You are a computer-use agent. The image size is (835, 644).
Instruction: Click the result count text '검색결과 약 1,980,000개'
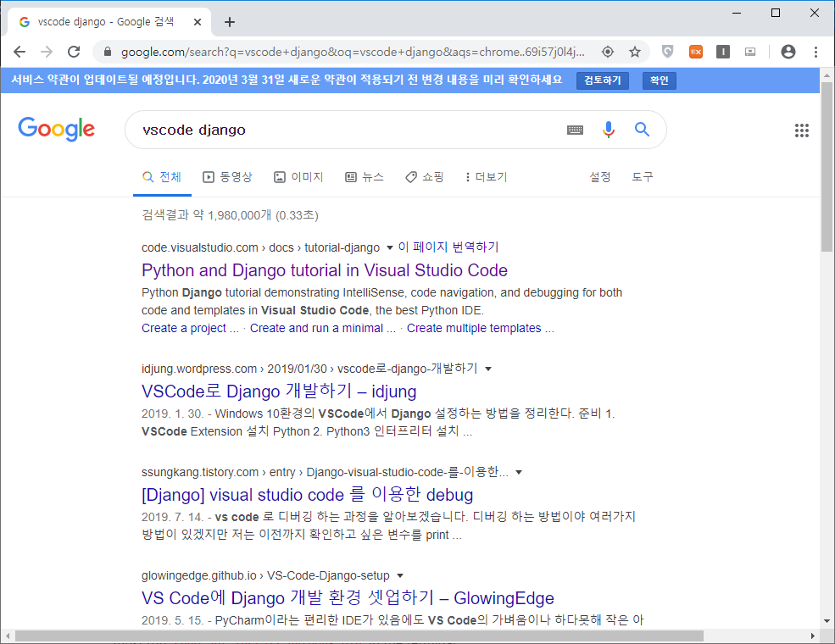click(x=207, y=215)
